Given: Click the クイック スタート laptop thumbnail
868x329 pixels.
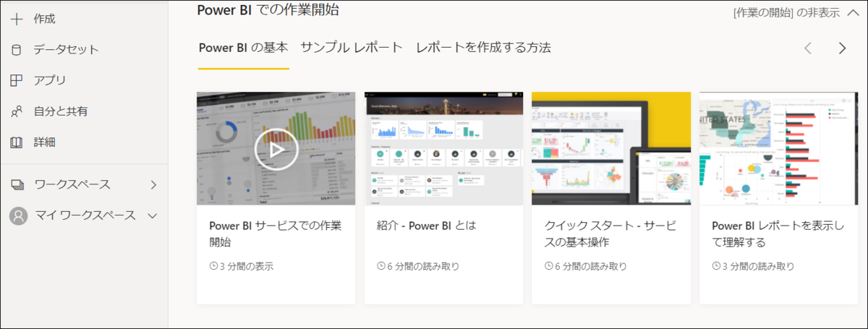Looking at the screenshot, I should (611, 148).
